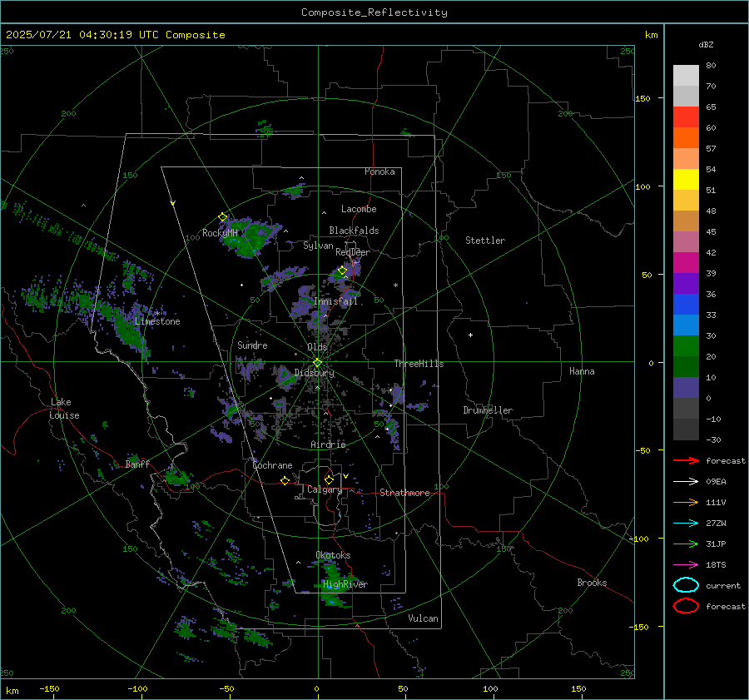Click the cyan 27ZW arrow icon

click(686, 524)
